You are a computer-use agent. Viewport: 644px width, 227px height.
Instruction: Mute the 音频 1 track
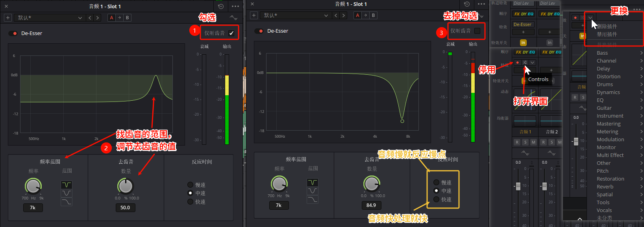pyautogui.click(x=533, y=142)
